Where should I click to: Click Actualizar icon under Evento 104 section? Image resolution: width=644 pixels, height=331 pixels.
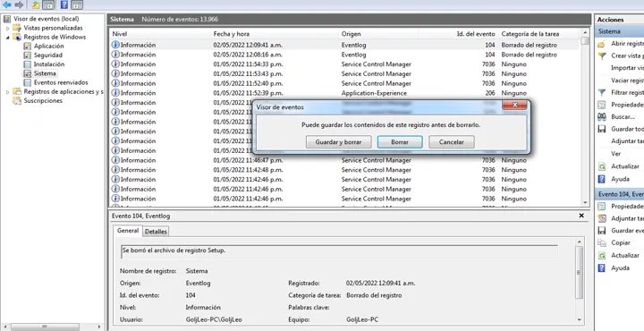pyautogui.click(x=602, y=256)
